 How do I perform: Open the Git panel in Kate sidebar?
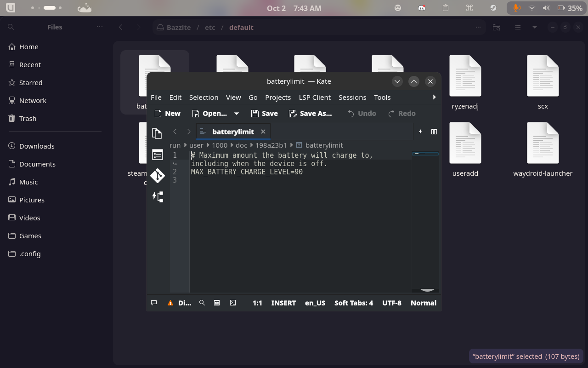coord(158,176)
